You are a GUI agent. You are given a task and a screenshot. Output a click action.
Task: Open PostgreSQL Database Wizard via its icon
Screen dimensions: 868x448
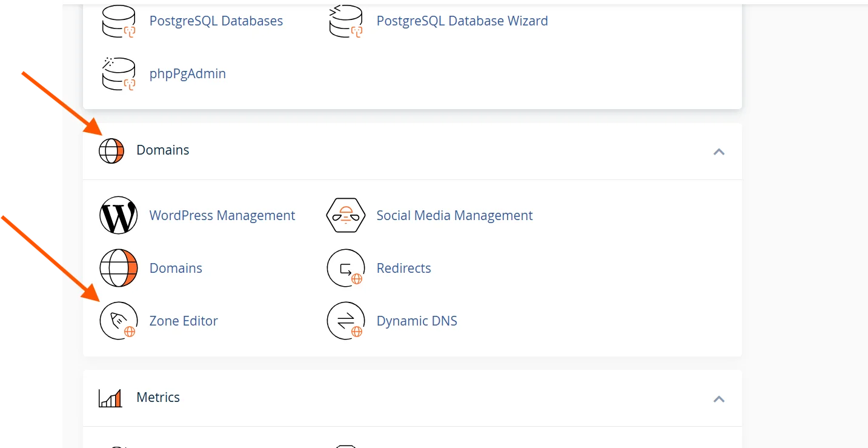(346, 21)
